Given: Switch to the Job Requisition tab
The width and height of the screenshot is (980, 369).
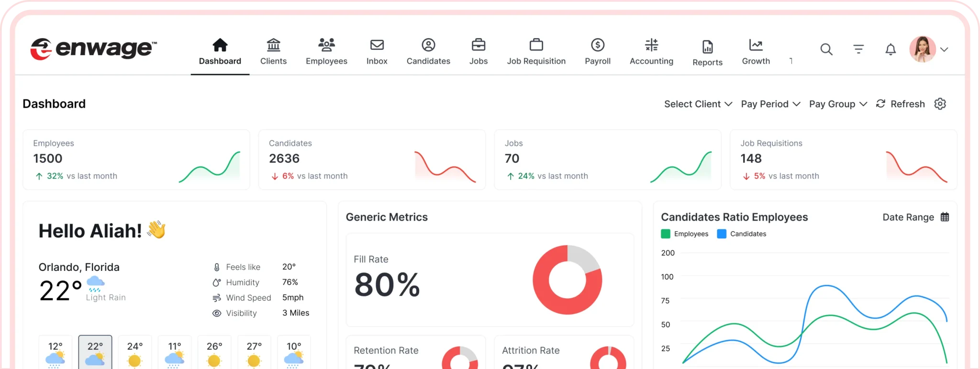Looking at the screenshot, I should pyautogui.click(x=536, y=52).
